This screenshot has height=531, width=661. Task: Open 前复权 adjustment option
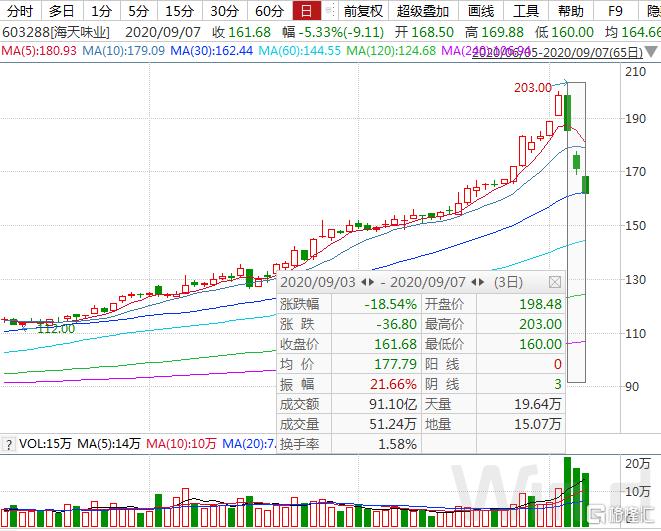click(363, 11)
